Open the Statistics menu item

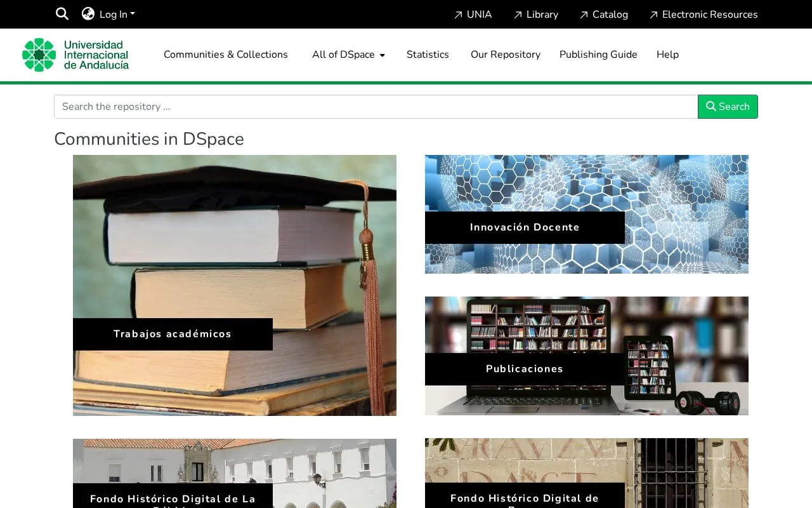pos(428,55)
